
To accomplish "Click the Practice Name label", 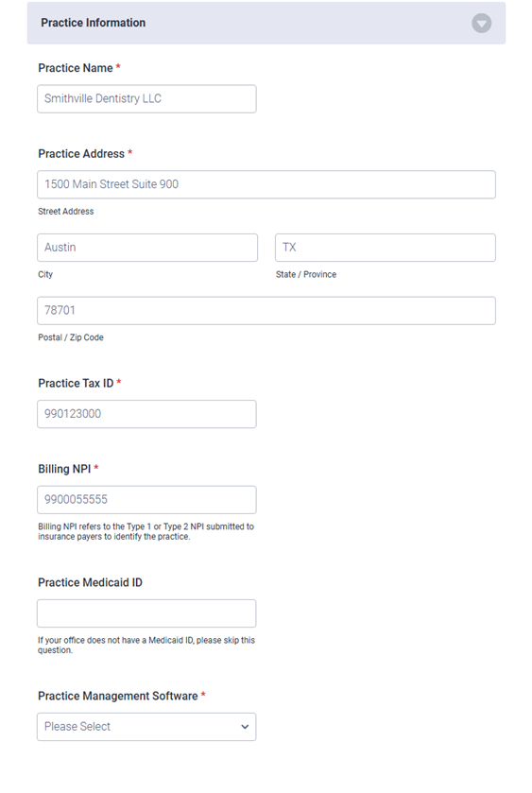I will click(76, 68).
